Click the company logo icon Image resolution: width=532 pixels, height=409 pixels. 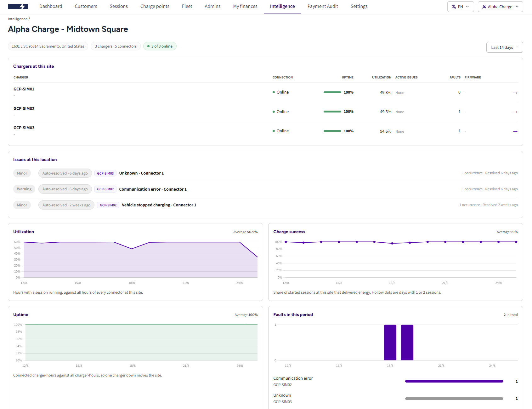[18, 7]
